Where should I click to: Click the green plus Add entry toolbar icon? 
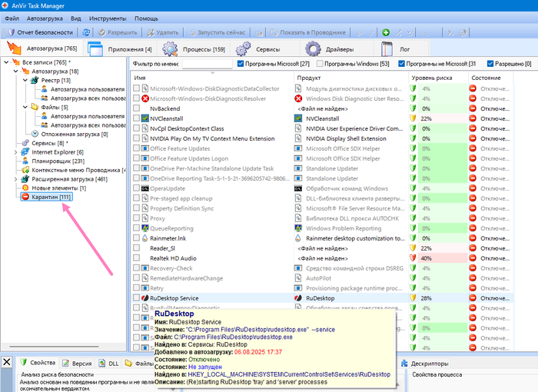click(x=386, y=32)
